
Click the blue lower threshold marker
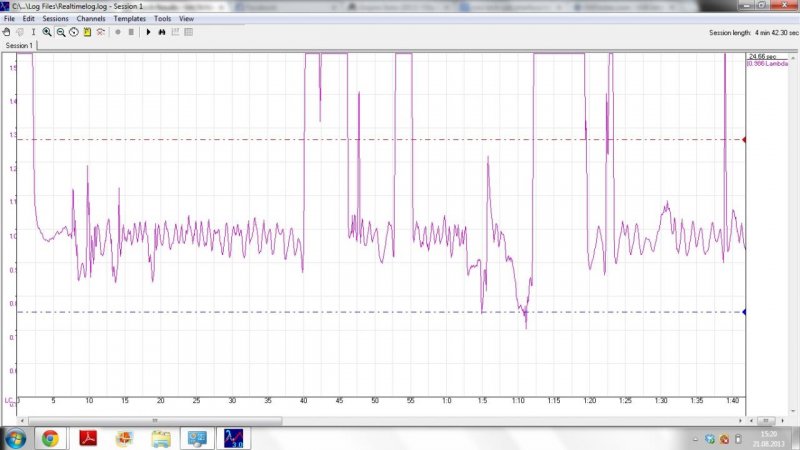pos(745,312)
